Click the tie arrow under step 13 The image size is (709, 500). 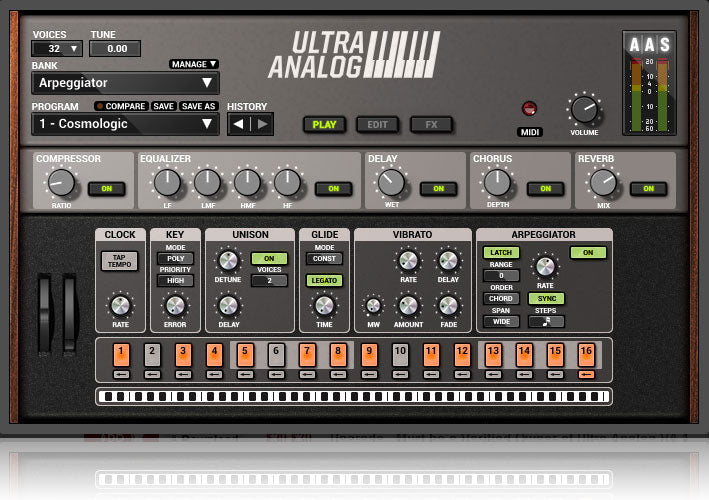point(493,374)
